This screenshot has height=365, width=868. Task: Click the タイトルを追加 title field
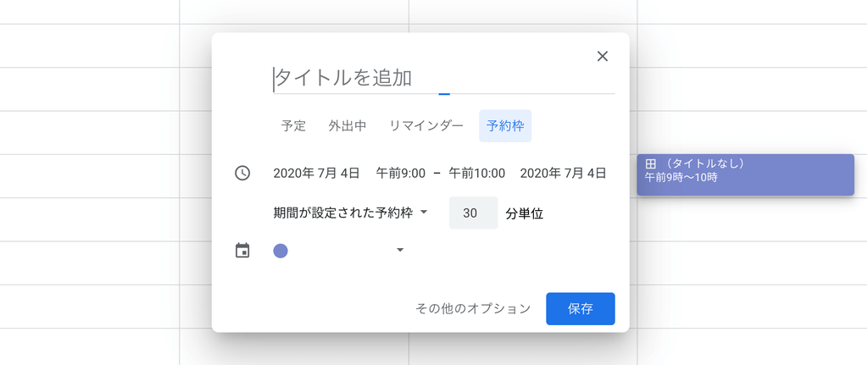click(x=443, y=79)
